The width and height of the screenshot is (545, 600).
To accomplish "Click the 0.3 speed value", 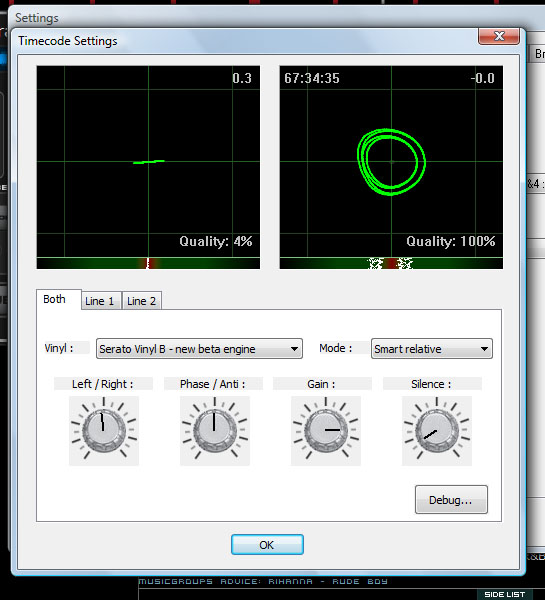I will coord(242,78).
